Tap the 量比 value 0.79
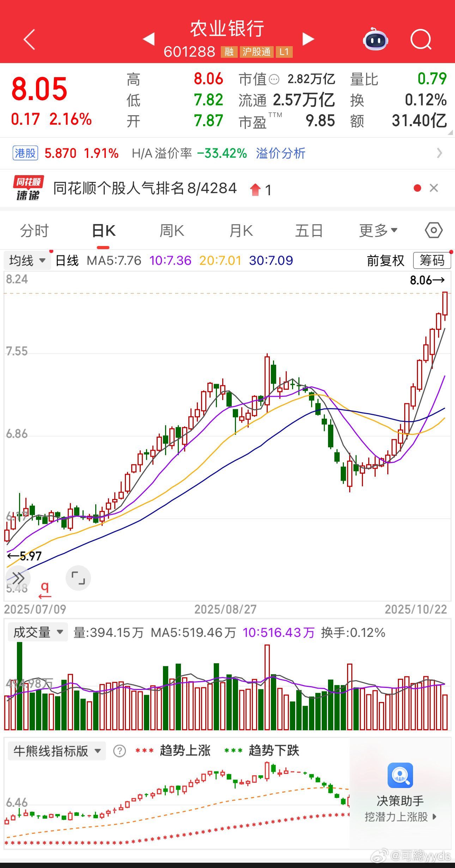Viewport: 455px width, 868px height. (x=432, y=79)
